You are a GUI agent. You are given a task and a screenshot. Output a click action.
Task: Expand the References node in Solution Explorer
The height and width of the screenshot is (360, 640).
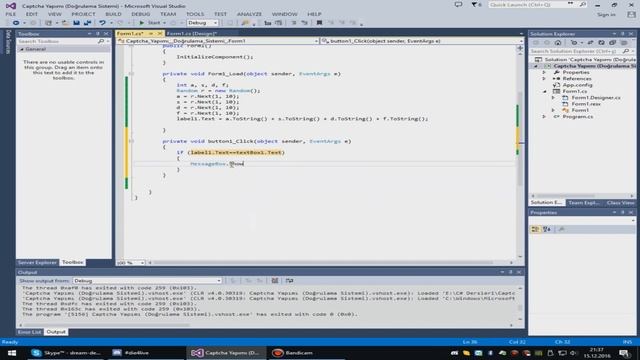click(544, 79)
